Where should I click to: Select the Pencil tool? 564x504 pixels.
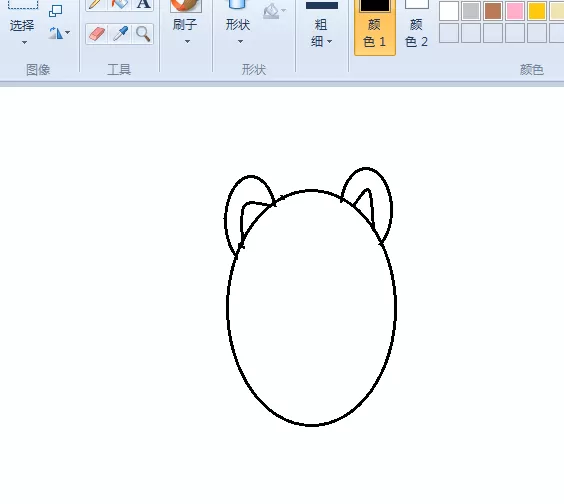(96, 5)
